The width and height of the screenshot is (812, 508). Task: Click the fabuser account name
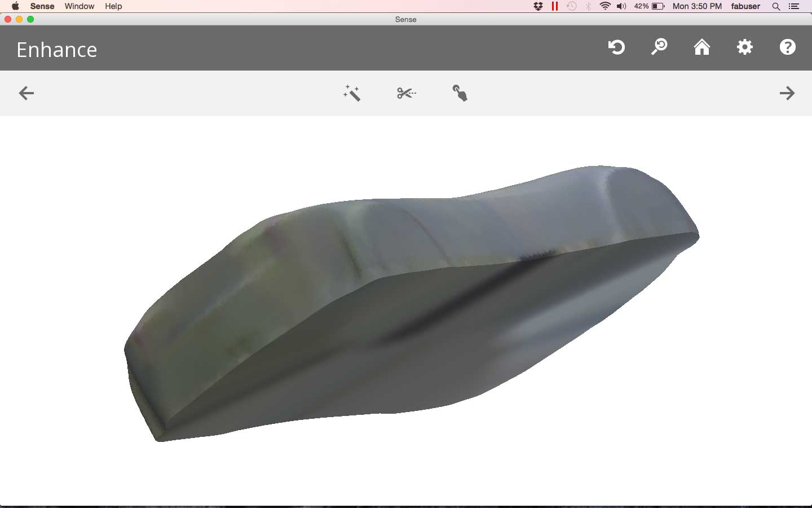[x=745, y=6]
